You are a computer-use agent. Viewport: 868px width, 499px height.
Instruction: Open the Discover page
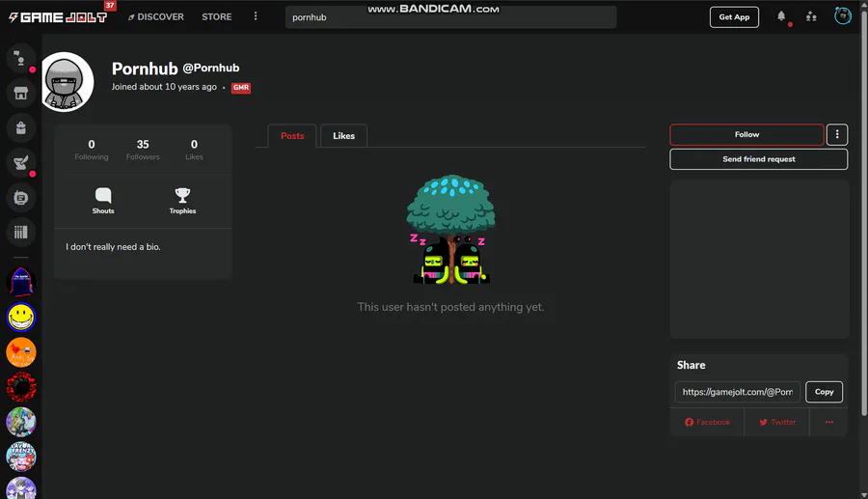pyautogui.click(x=156, y=17)
